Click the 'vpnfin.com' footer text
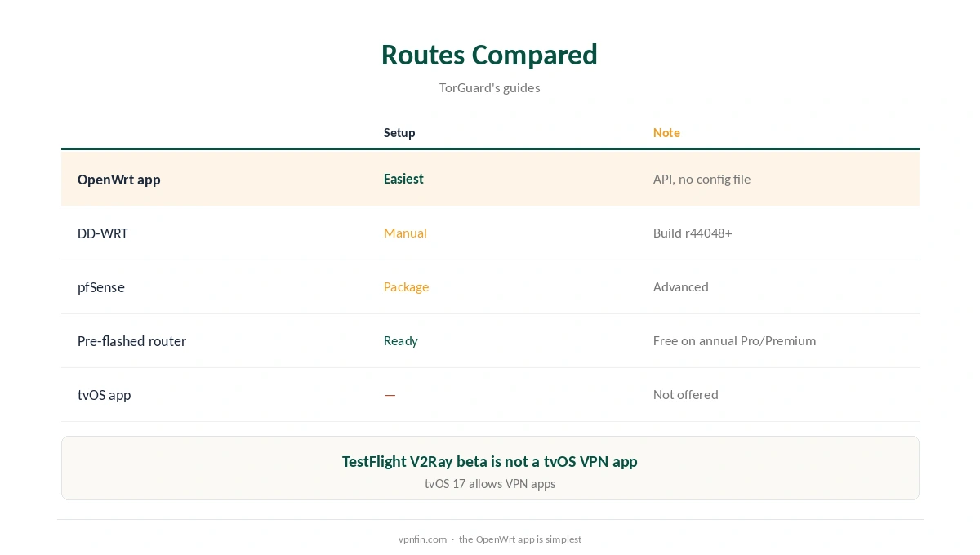Image resolution: width=980 pixels, height=555 pixels. click(x=422, y=539)
